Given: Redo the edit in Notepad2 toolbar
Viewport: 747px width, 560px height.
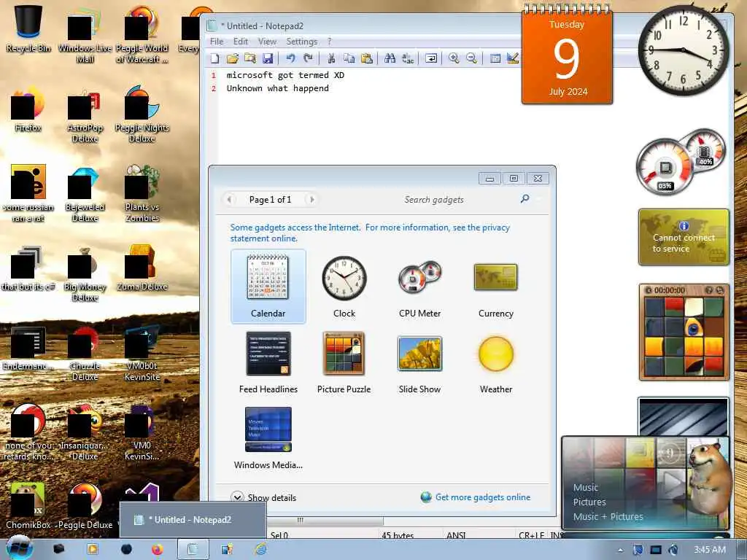Looking at the screenshot, I should (x=309, y=58).
